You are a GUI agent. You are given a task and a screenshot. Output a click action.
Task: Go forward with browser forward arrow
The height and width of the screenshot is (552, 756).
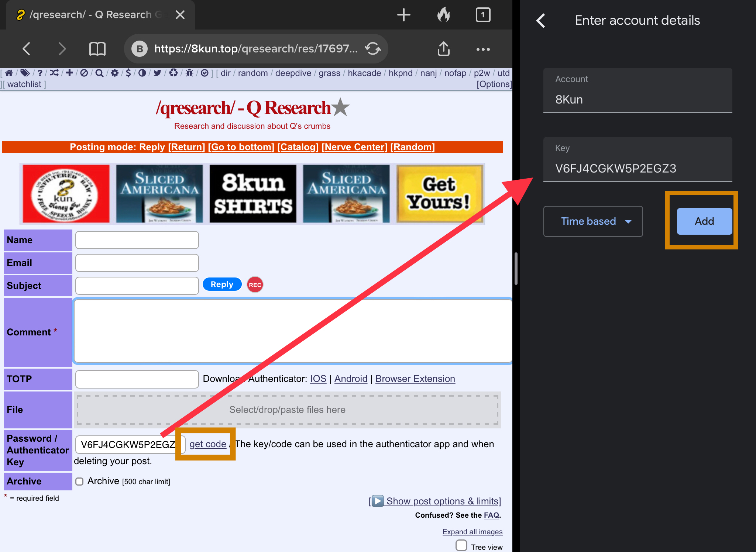(62, 49)
